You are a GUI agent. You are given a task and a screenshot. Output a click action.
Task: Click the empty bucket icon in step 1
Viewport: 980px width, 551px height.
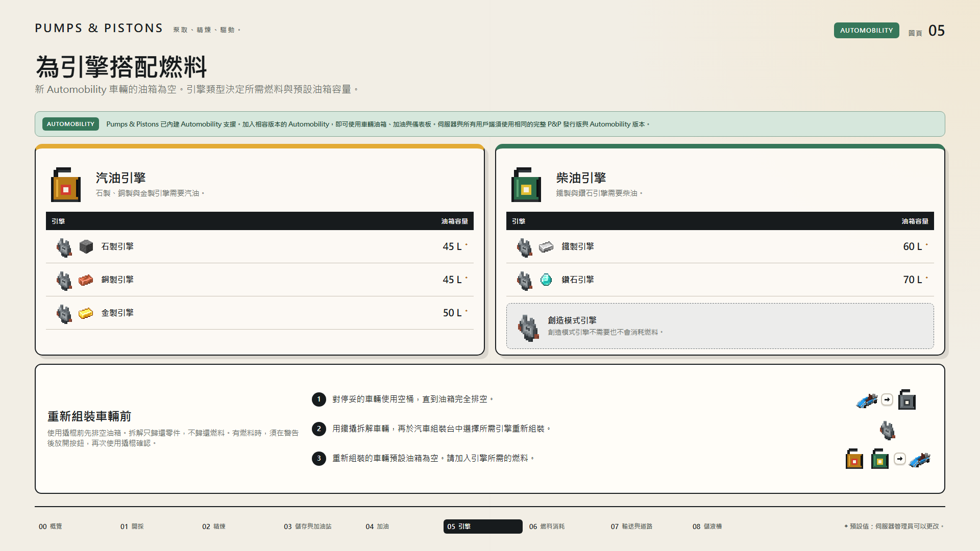tap(907, 399)
